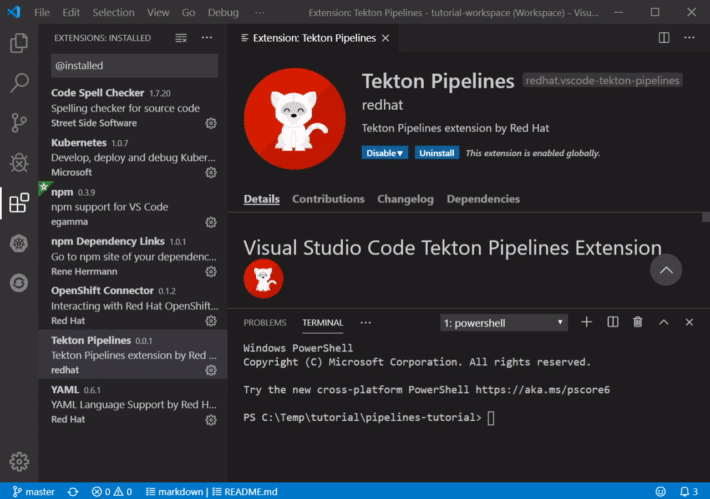Select Kubernetes extension in the list

(x=133, y=157)
